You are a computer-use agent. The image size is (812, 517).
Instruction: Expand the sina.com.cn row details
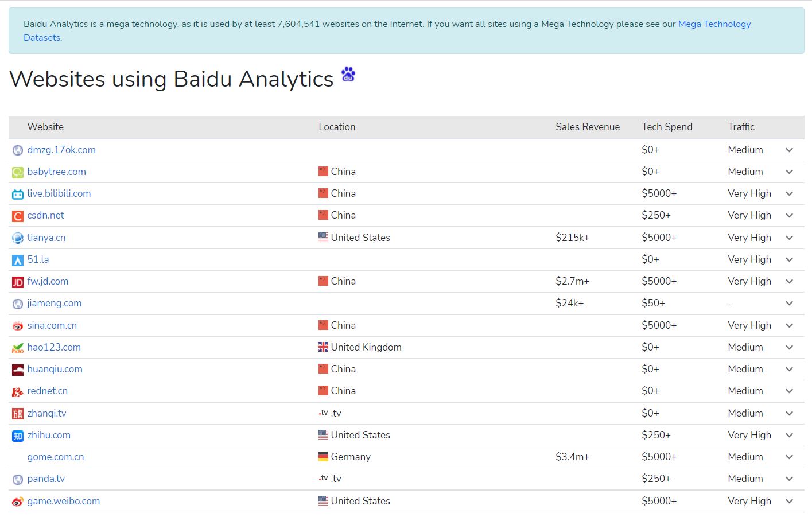pyautogui.click(x=789, y=326)
